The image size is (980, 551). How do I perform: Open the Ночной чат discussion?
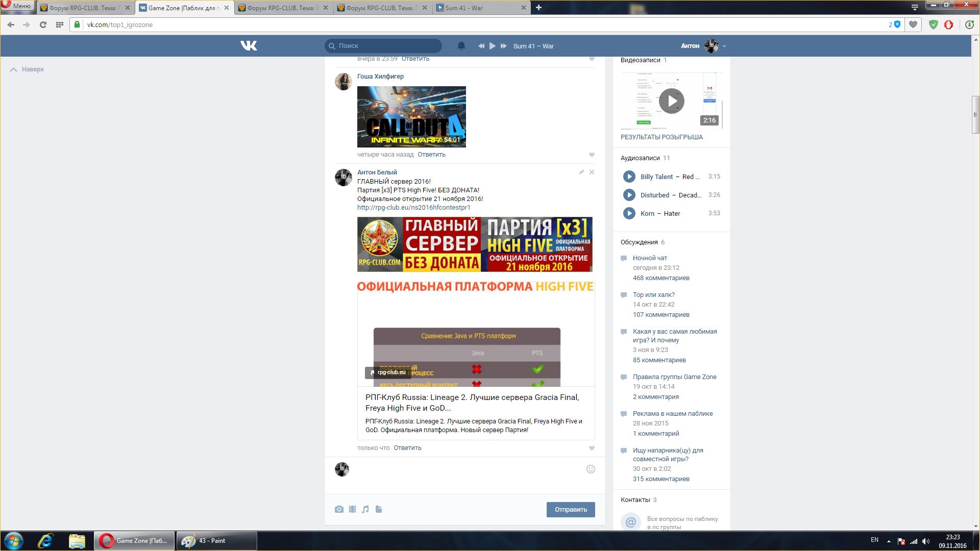click(x=650, y=258)
